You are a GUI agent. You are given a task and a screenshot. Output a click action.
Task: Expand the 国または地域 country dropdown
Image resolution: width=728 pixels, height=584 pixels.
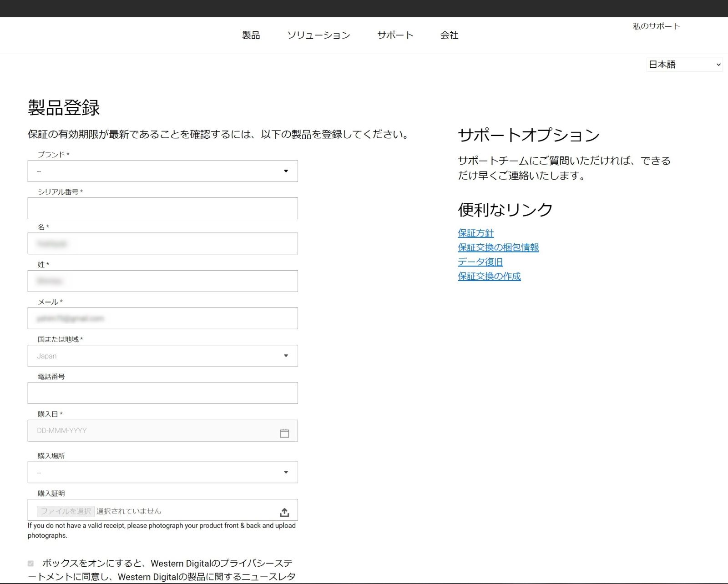[x=162, y=356]
